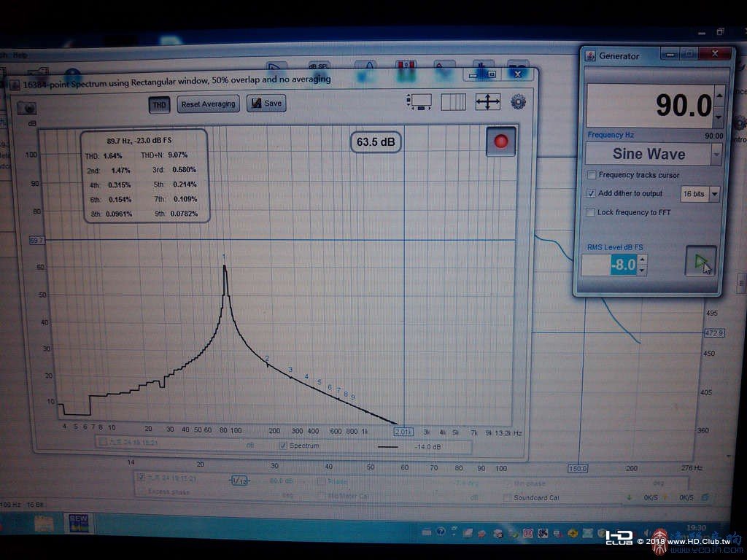747x560 pixels.
Task: Click the floppy icon on Save button
Action: 256,104
